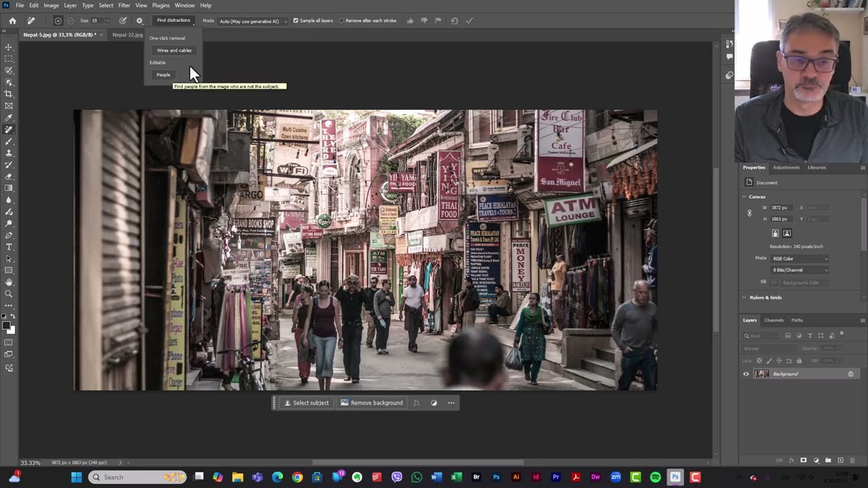
Task: Activate the Zoom tool
Action: (x=9, y=293)
